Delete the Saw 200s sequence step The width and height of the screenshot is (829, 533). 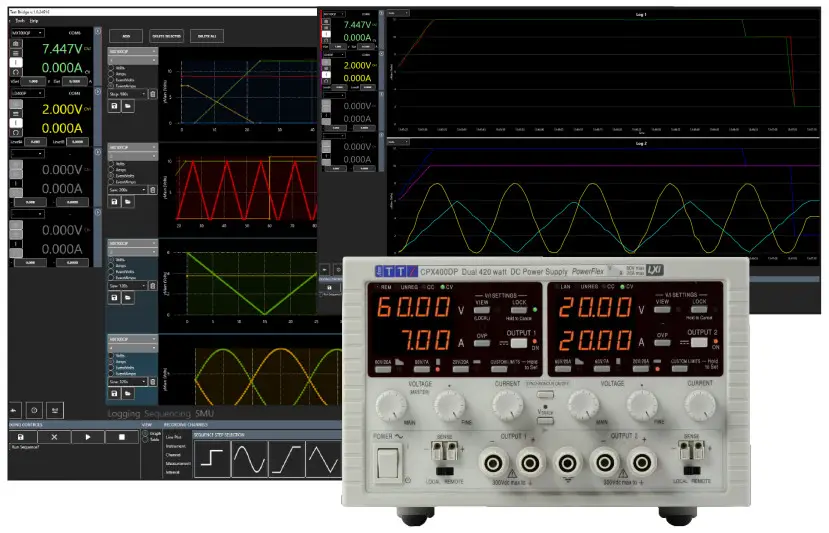153,190
